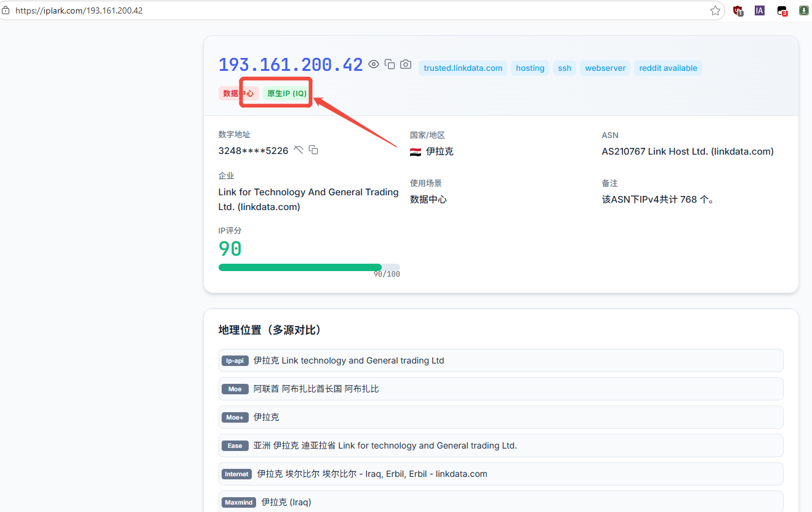The height and width of the screenshot is (512, 812).
Task: Open the IA browser extension
Action: point(760,10)
